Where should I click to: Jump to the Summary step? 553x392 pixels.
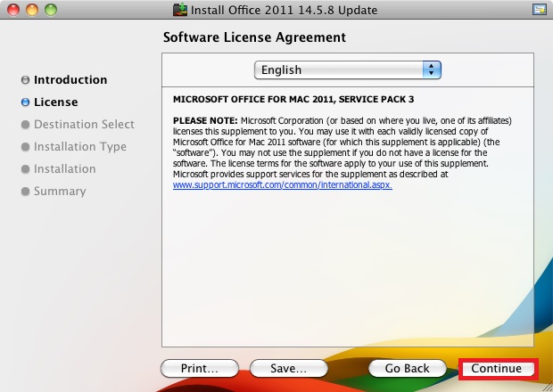(x=60, y=192)
